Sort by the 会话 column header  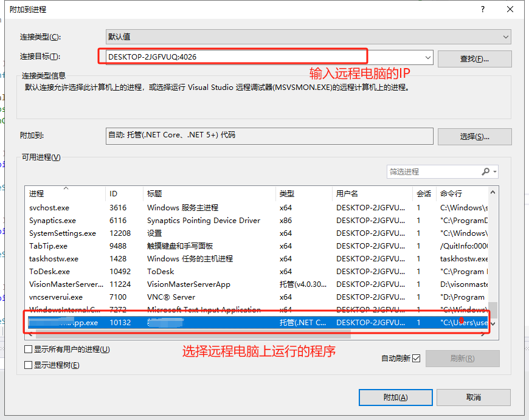(424, 194)
